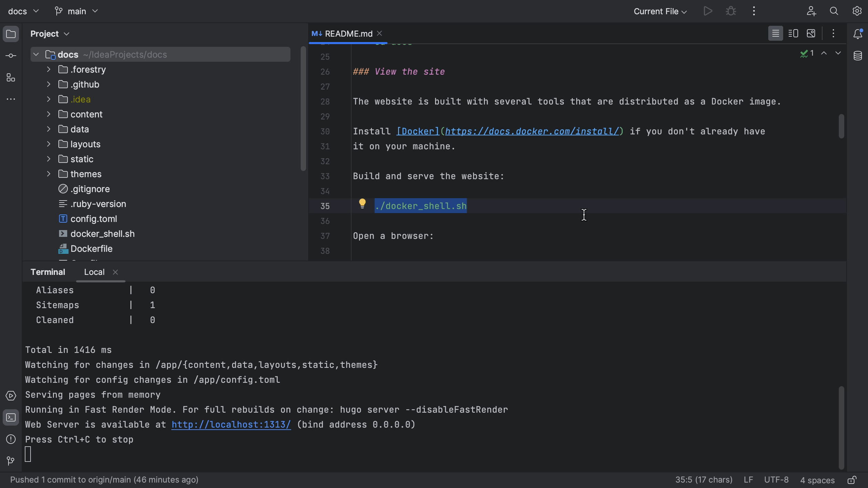
Task: Click the Notifications bell icon
Action: (857, 34)
